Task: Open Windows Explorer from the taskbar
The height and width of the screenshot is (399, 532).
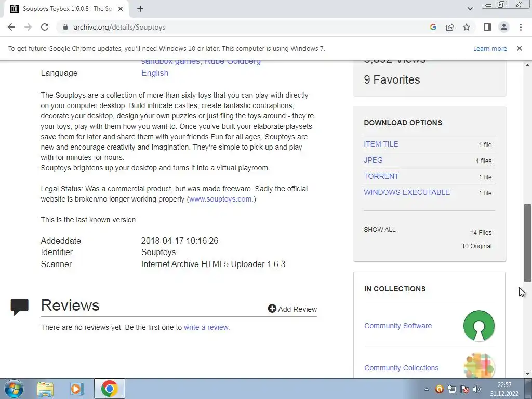Action: tap(45, 389)
